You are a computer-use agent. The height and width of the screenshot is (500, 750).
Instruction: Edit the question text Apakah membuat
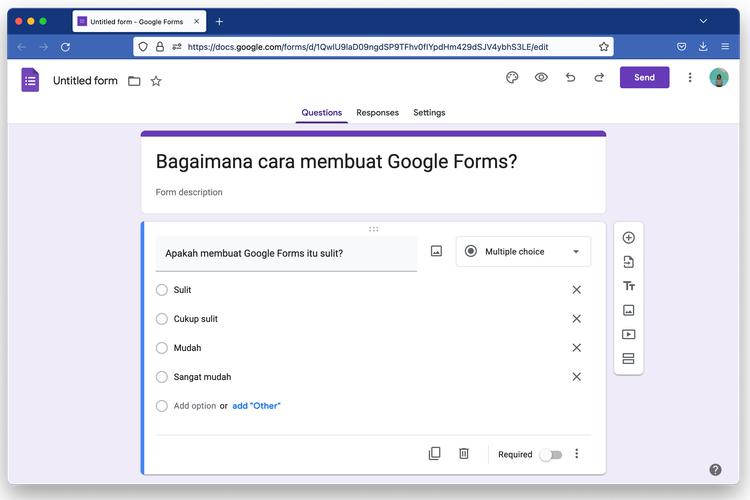coord(286,254)
